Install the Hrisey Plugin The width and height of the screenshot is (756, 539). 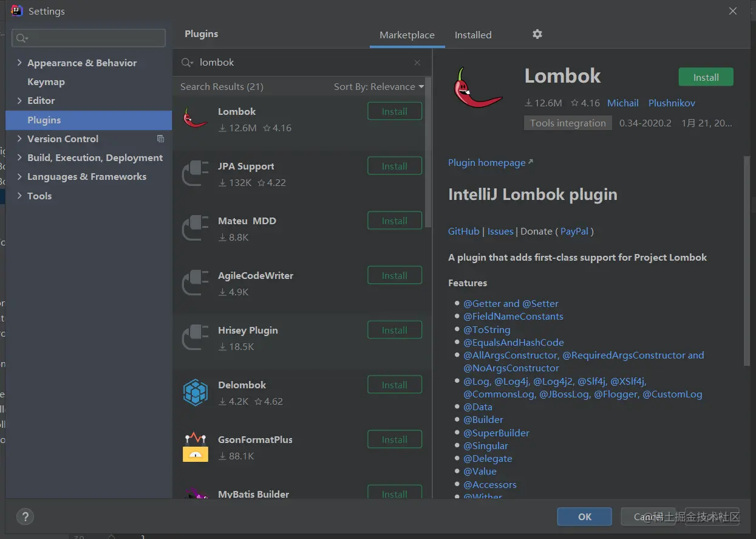395,331
